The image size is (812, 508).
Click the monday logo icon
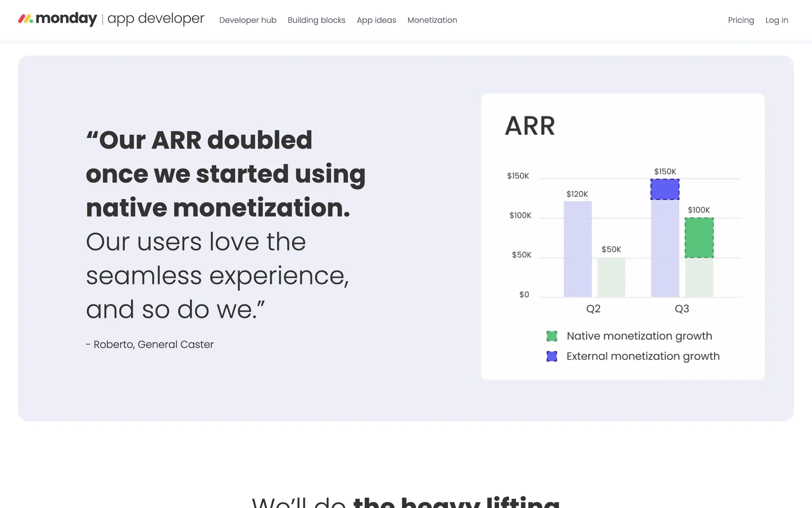pyautogui.click(x=25, y=19)
